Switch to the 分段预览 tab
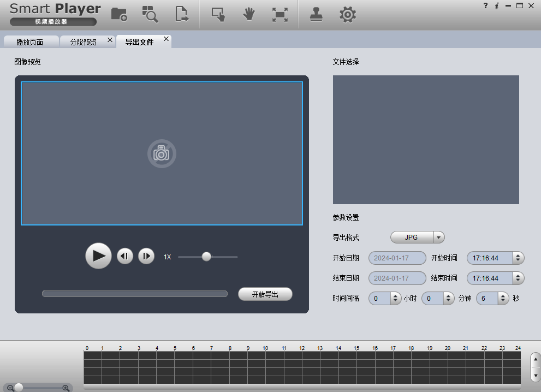Viewport: 541px width, 392px height. (83, 42)
